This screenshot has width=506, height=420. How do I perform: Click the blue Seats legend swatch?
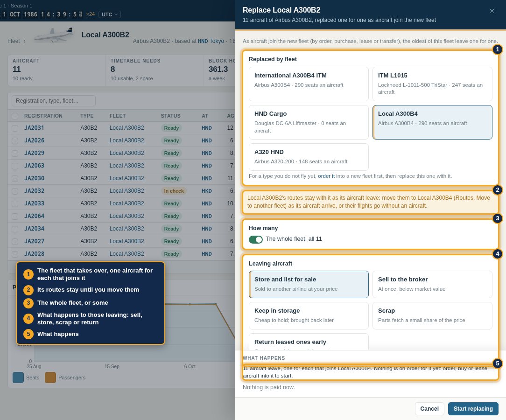pos(18,378)
